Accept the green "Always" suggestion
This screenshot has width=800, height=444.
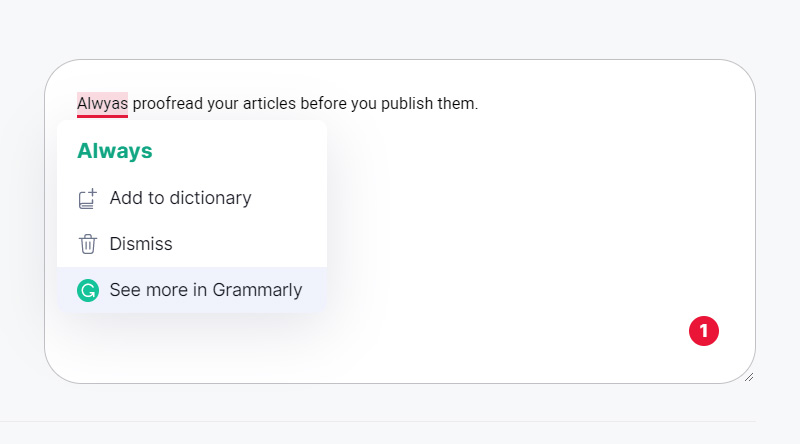click(115, 151)
